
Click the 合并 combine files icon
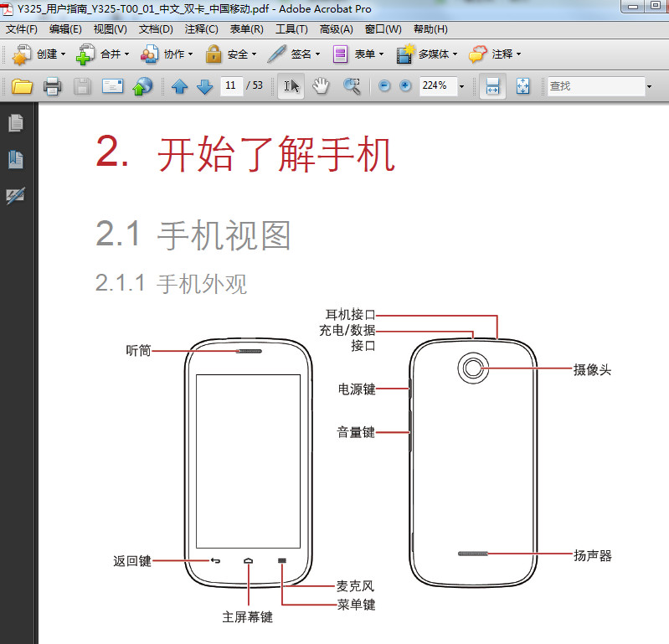[85, 54]
